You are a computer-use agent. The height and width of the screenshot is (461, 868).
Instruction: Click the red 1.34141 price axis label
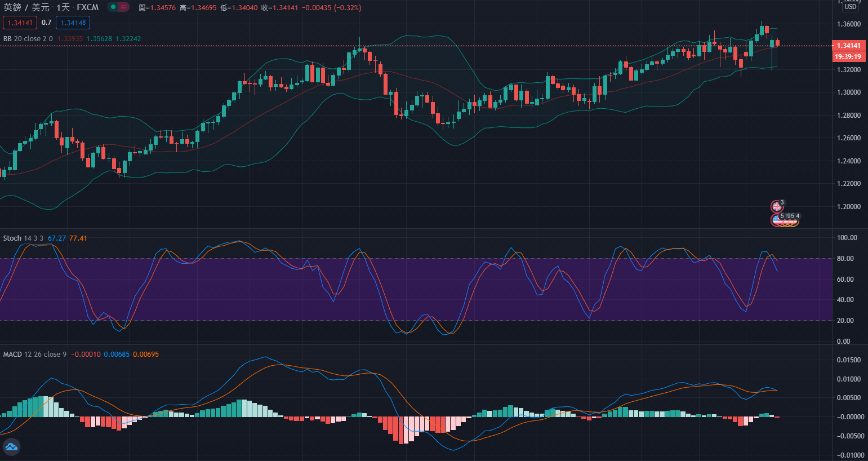[x=848, y=46]
